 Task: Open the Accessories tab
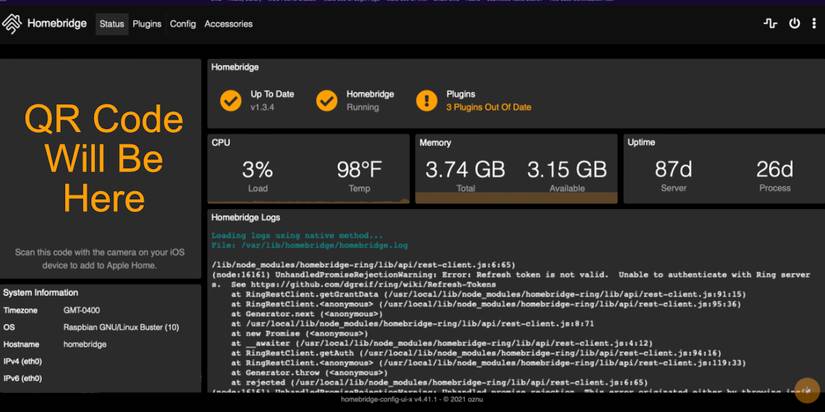click(x=228, y=24)
